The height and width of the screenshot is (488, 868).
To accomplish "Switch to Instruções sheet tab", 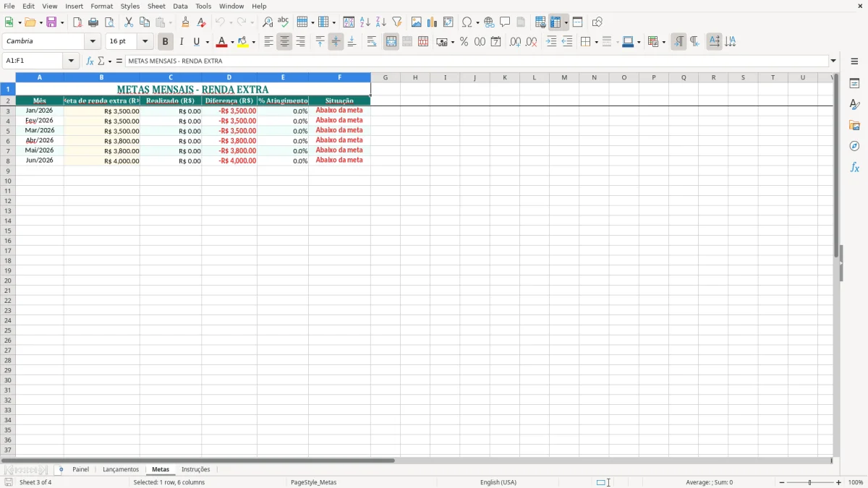I will click(x=195, y=470).
